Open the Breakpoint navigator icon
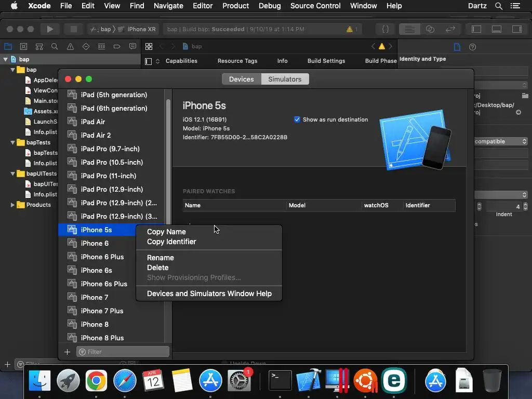 (x=117, y=46)
